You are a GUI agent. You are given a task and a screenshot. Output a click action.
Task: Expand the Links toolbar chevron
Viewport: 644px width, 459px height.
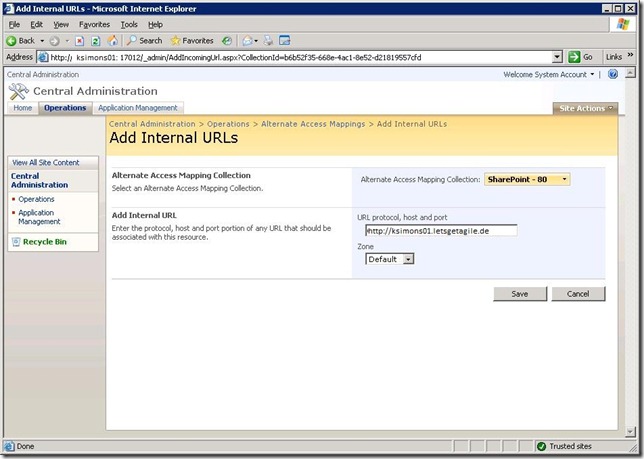pyautogui.click(x=630, y=55)
